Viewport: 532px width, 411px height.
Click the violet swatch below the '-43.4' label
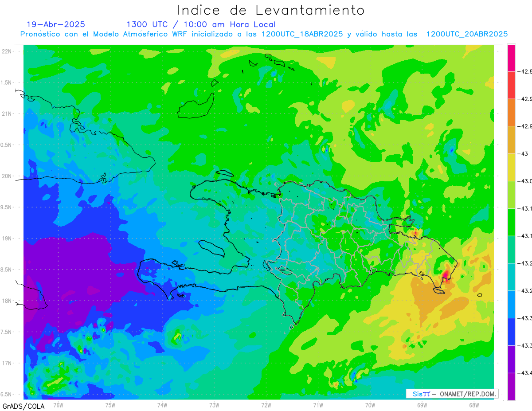(511, 387)
